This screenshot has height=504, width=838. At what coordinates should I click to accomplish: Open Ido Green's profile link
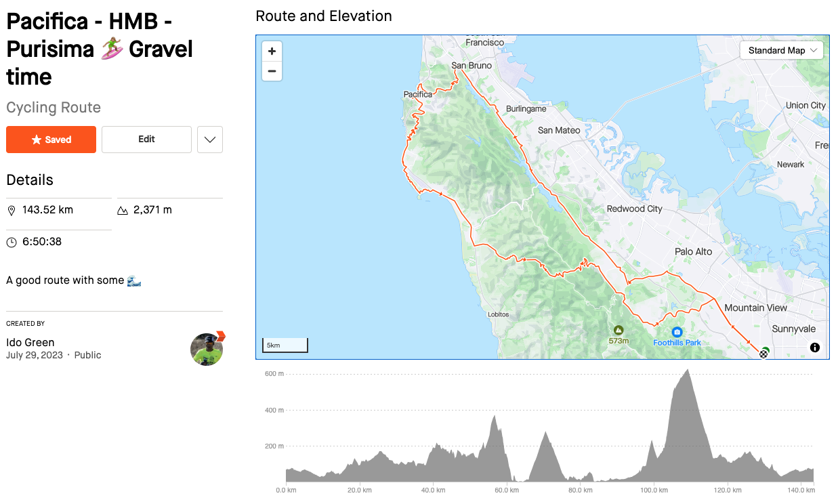(x=30, y=342)
